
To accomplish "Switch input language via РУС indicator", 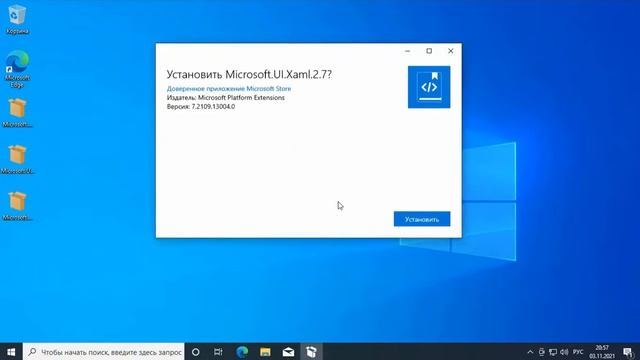I will click(578, 352).
